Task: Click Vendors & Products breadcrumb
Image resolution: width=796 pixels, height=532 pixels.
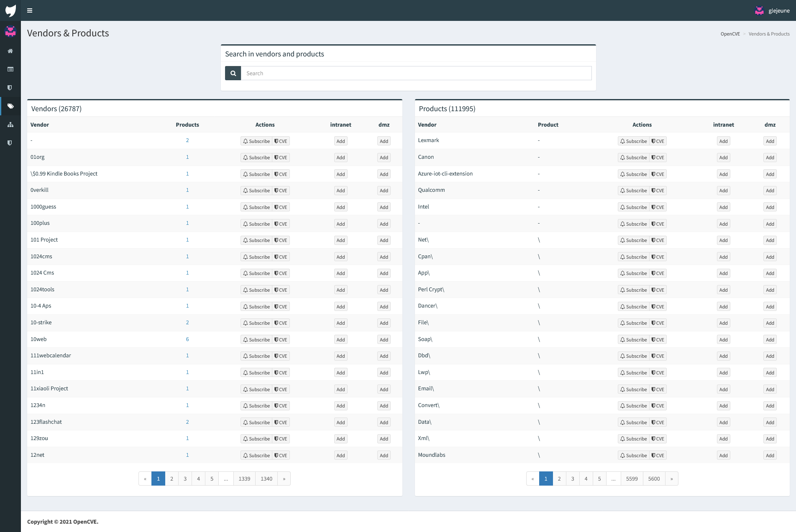Action: click(769, 34)
